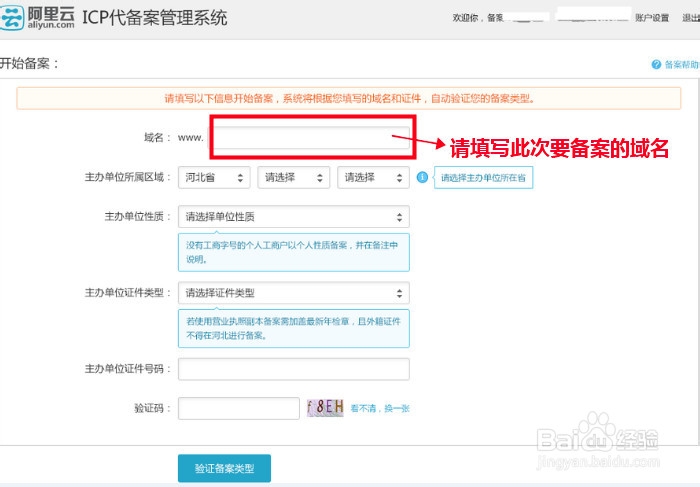Click the f8EH captcha image

[325, 408]
